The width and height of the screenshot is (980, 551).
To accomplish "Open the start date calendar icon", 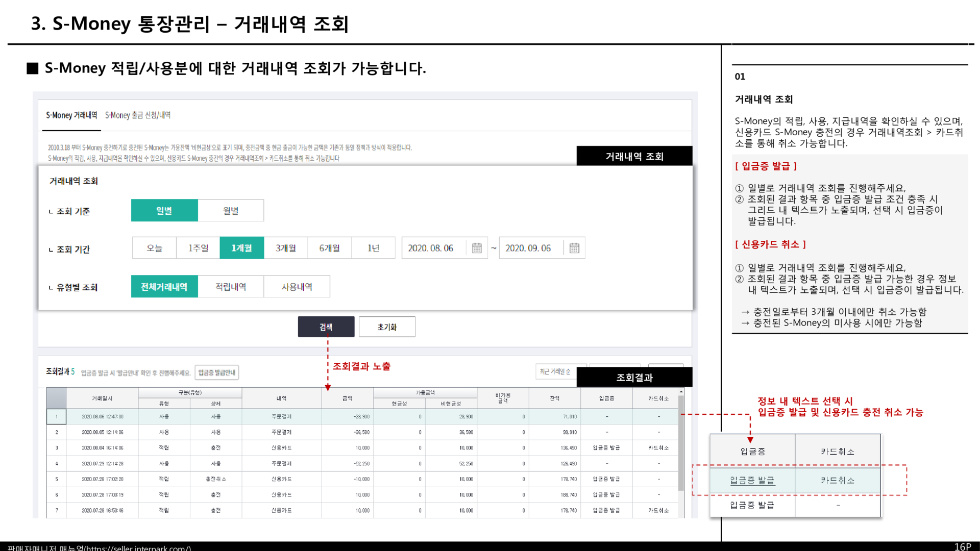I will click(477, 248).
